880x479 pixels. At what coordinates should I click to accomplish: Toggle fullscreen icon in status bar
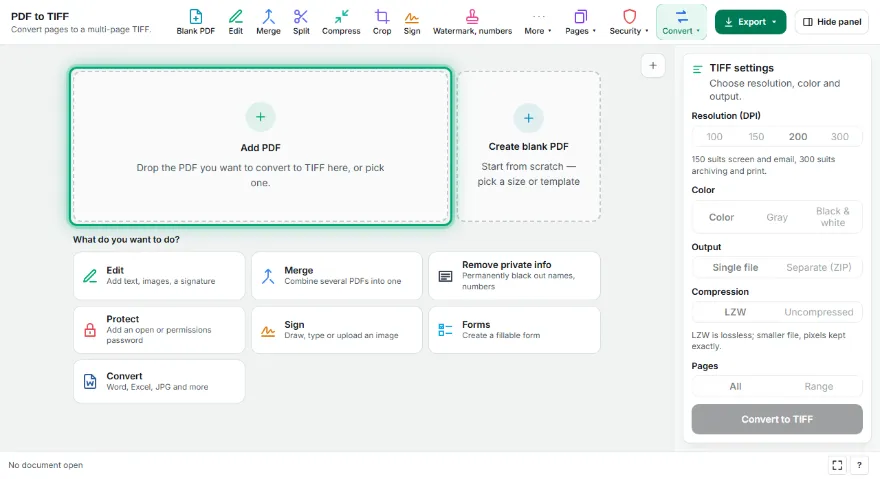click(837, 465)
